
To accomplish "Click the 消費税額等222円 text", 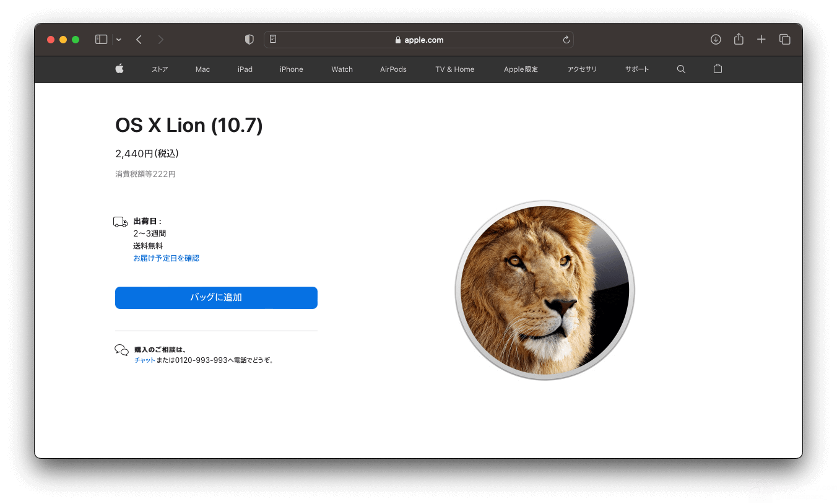I will point(145,174).
